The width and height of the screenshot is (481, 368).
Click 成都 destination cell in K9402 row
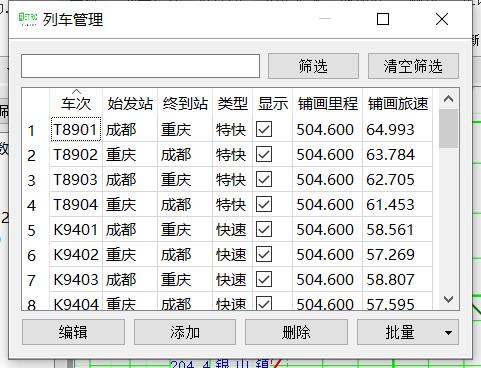click(x=185, y=254)
